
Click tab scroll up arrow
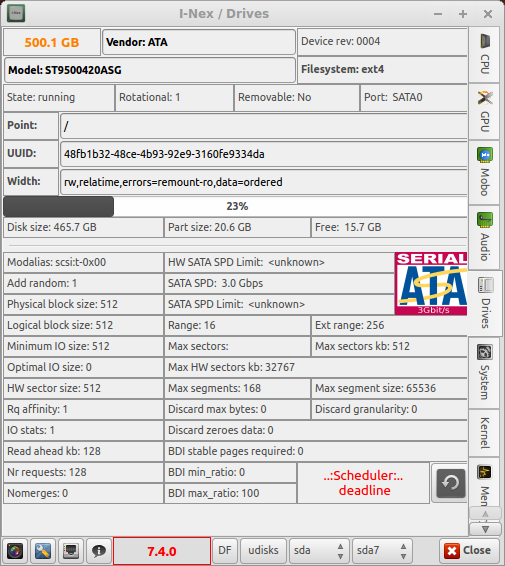click(x=485, y=514)
